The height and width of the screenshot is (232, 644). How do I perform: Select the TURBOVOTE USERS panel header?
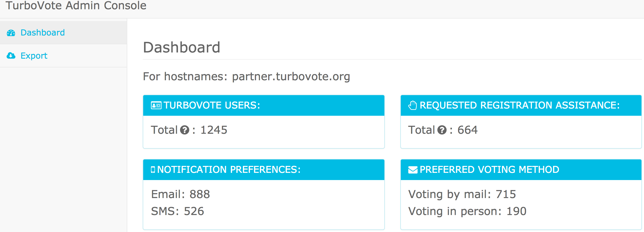point(264,105)
